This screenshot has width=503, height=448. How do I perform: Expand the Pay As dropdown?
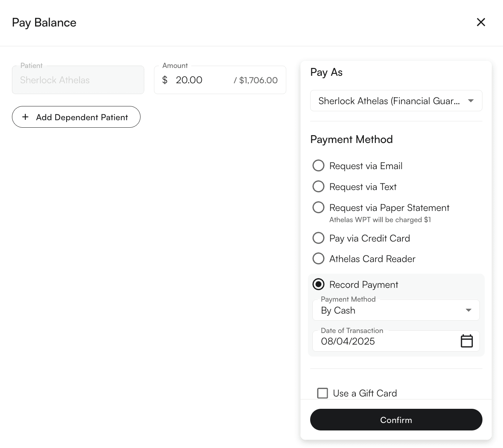click(389, 101)
